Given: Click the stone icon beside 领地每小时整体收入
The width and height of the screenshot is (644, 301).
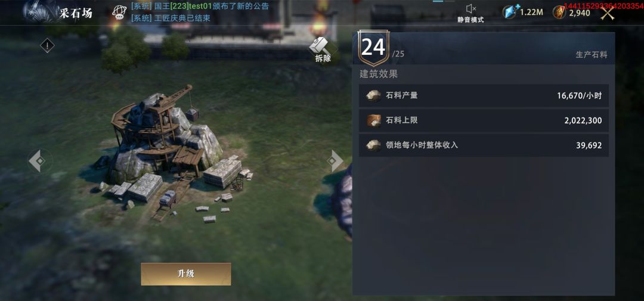Looking at the screenshot, I should (373, 145).
